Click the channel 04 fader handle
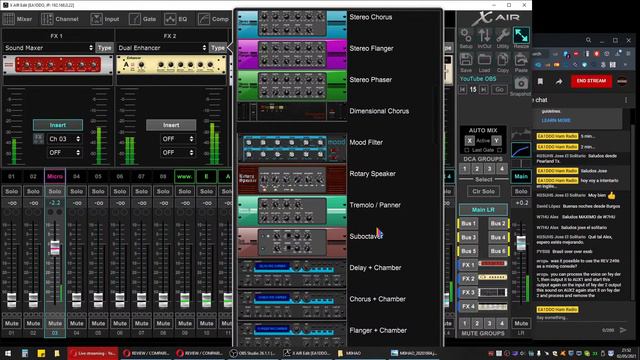 [x=76, y=299]
